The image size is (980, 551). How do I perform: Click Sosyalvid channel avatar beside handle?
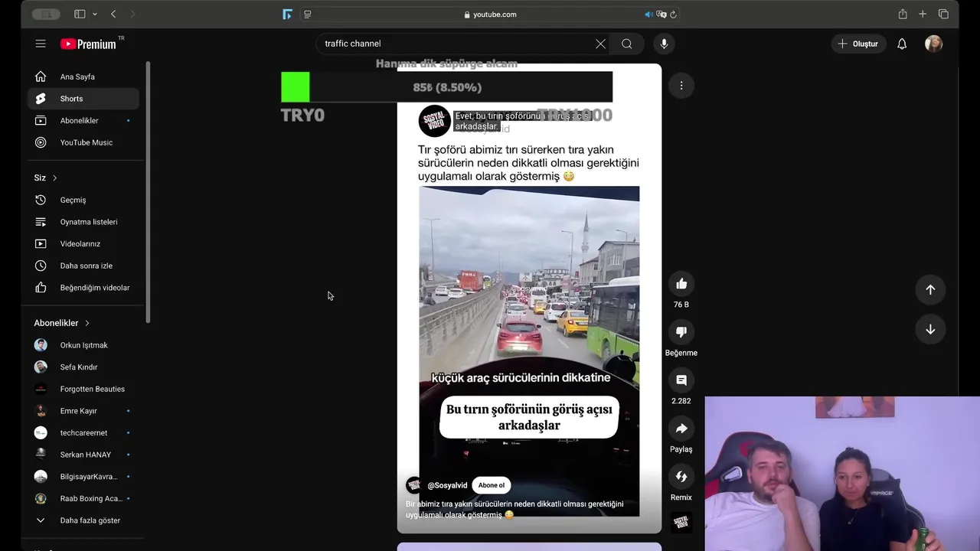coord(414,485)
